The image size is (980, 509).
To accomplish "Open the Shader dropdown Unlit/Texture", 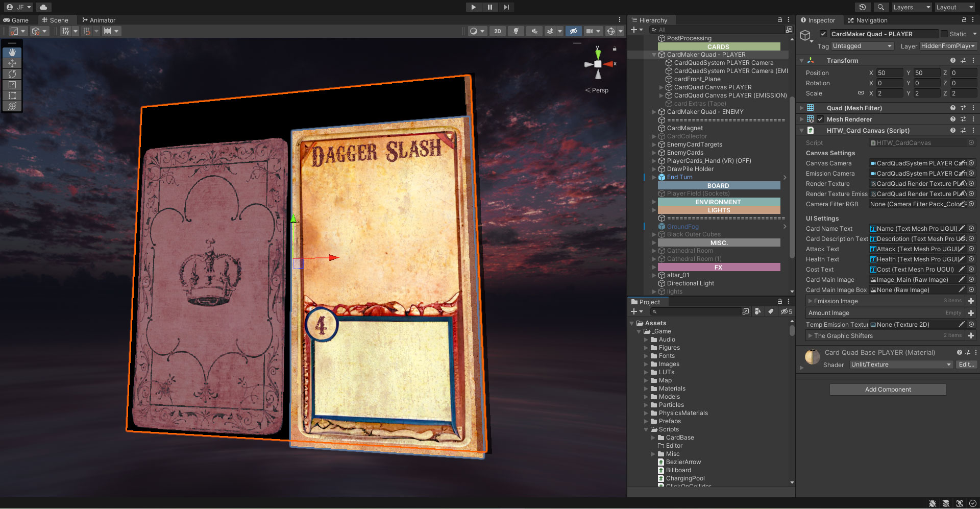I will [x=901, y=365].
